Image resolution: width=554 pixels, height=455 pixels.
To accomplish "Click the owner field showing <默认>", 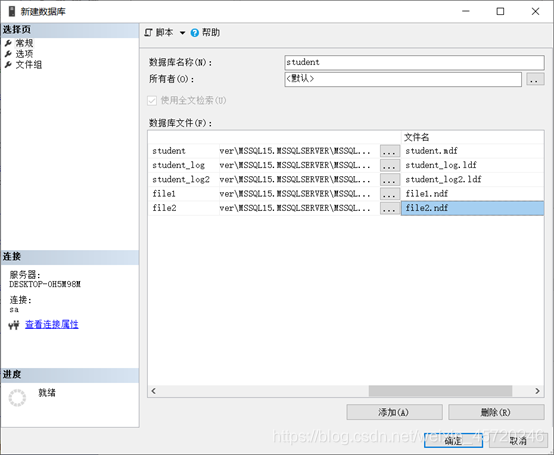I will tap(403, 79).
